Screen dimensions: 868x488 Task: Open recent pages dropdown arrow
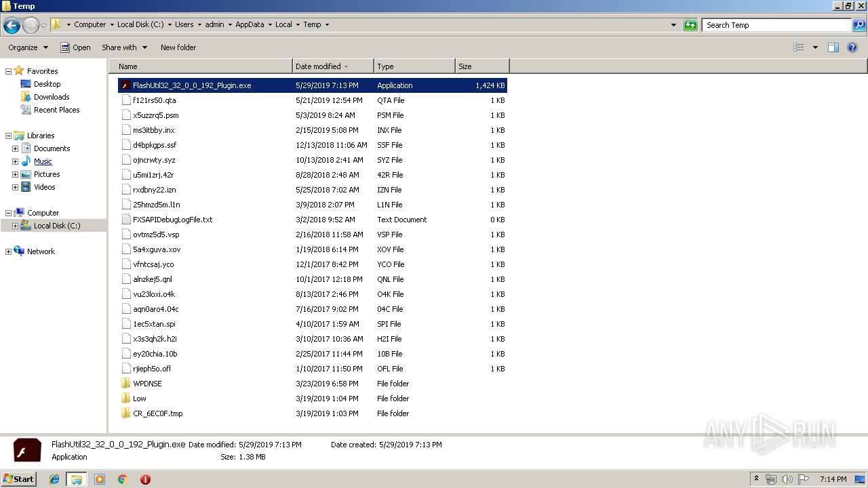(43, 26)
